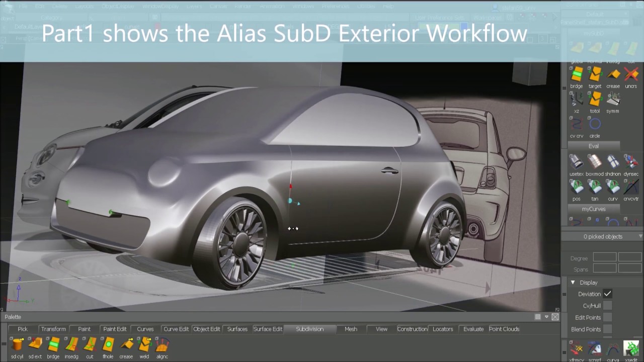This screenshot has width=644, height=362.
Task: Click the tan continuity evaluation icon
Action: [x=595, y=187]
